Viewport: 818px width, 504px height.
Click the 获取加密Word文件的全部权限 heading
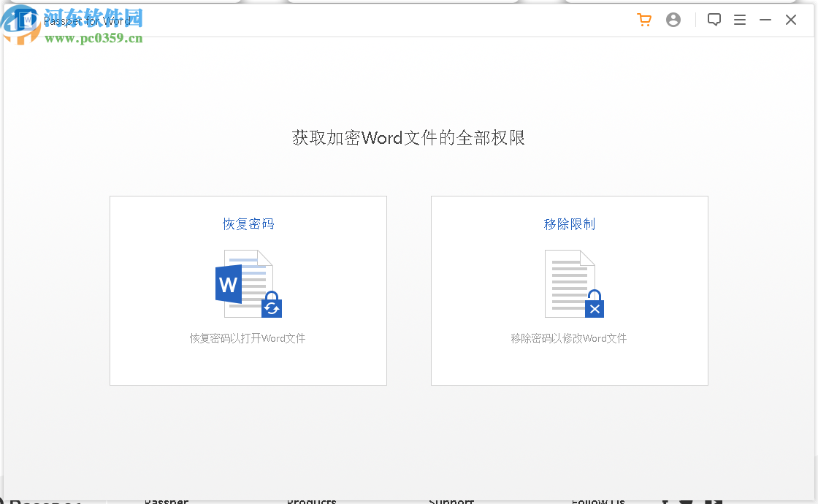[x=409, y=138]
